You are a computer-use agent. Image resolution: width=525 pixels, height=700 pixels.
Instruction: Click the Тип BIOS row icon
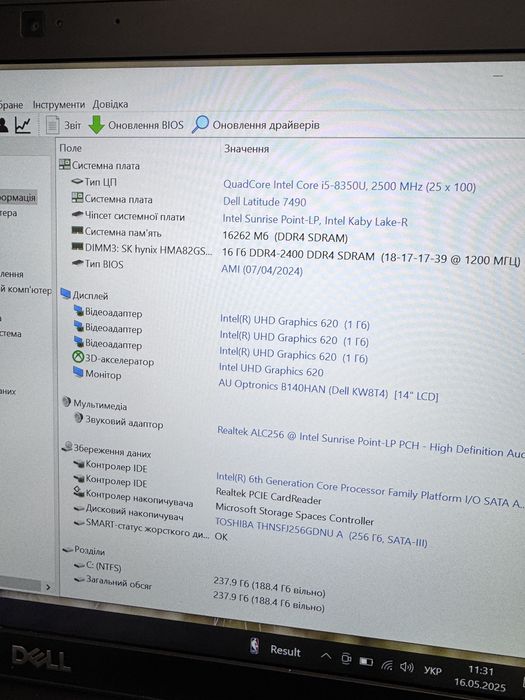[77, 263]
